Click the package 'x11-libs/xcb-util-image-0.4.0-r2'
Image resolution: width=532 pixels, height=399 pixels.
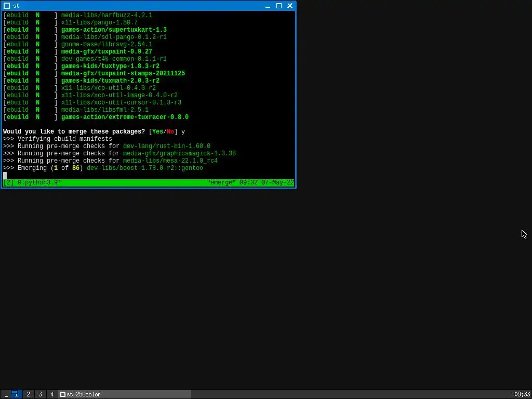tap(119, 96)
